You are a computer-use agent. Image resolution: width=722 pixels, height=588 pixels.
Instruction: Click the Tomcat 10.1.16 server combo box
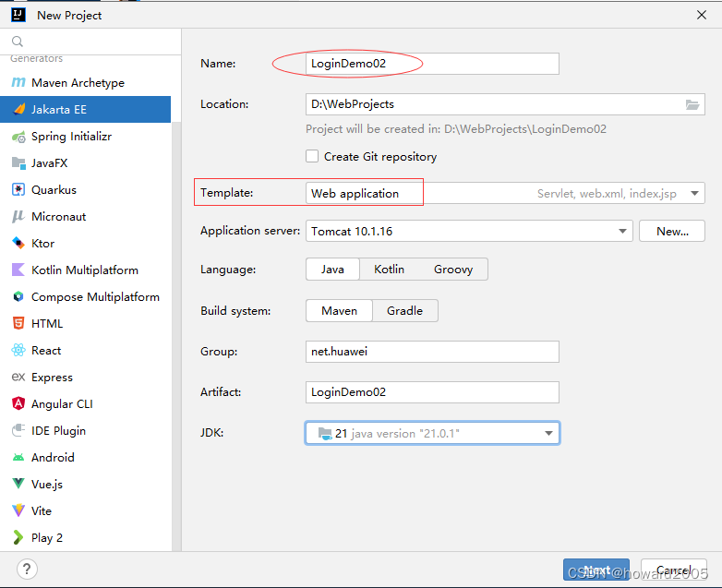469,231
